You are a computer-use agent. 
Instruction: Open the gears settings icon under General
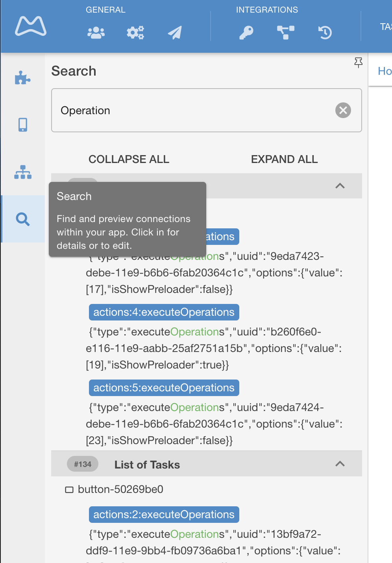coord(135,33)
